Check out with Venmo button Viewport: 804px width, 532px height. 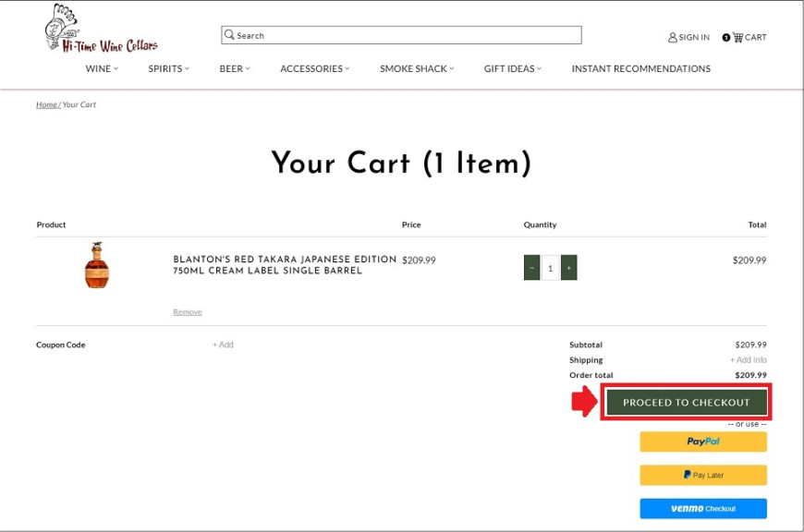click(703, 508)
